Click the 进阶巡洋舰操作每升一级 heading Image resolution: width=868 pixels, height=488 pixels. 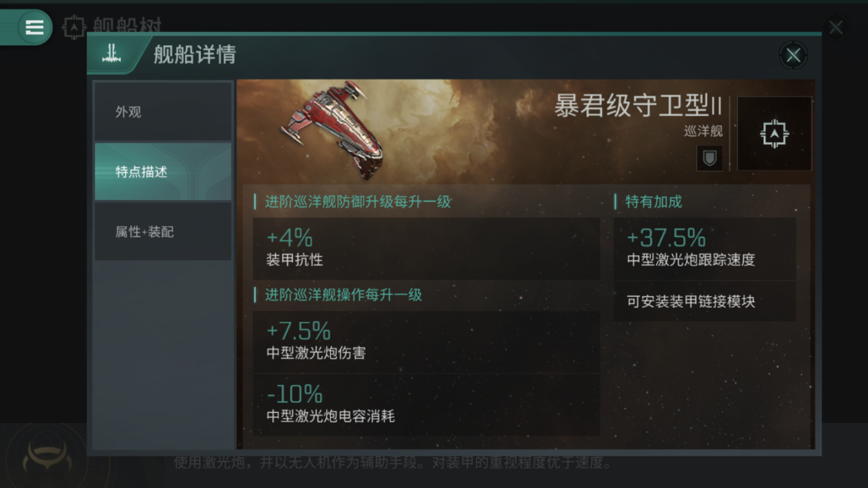click(x=343, y=295)
